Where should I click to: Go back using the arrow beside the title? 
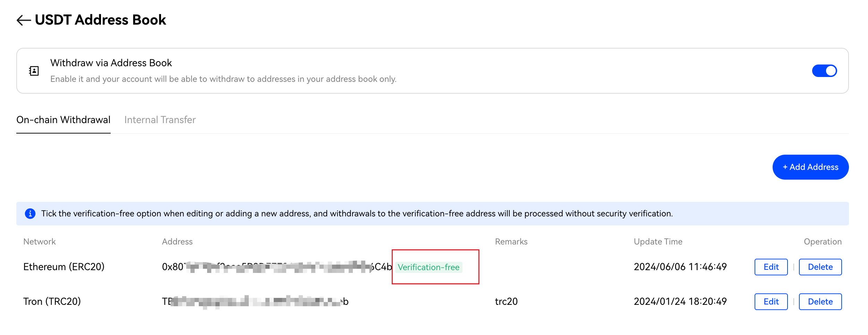pyautogui.click(x=24, y=20)
